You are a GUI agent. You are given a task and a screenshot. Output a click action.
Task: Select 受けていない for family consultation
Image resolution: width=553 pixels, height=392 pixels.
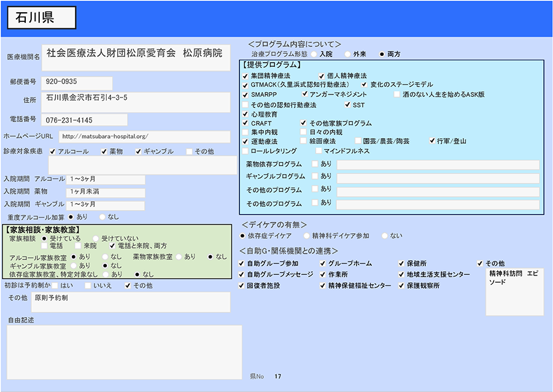click(96, 238)
